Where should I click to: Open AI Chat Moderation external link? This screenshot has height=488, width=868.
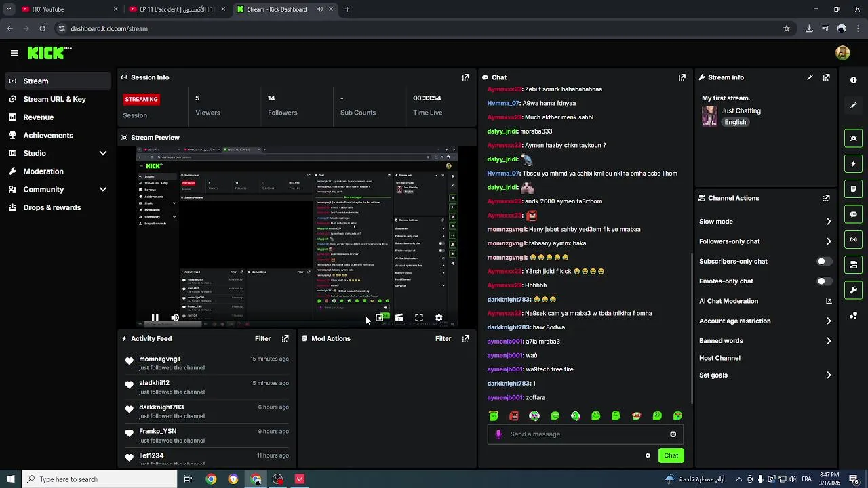(829, 301)
